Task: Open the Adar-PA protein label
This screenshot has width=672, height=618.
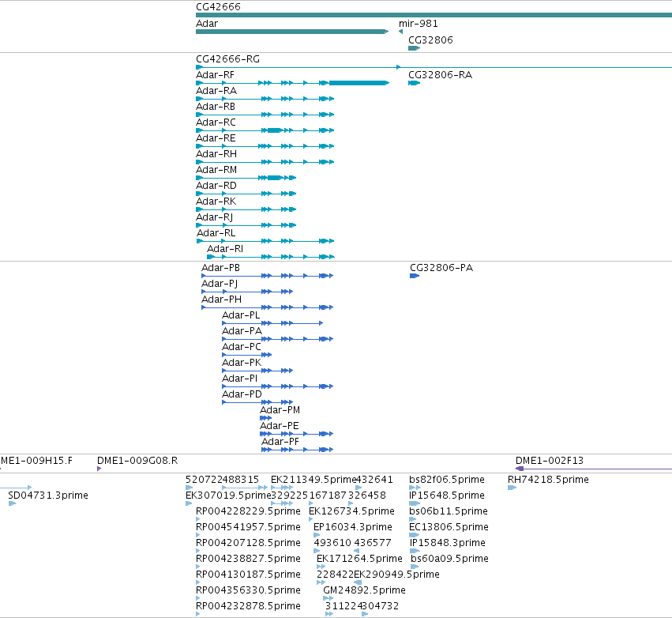Action: [242, 331]
